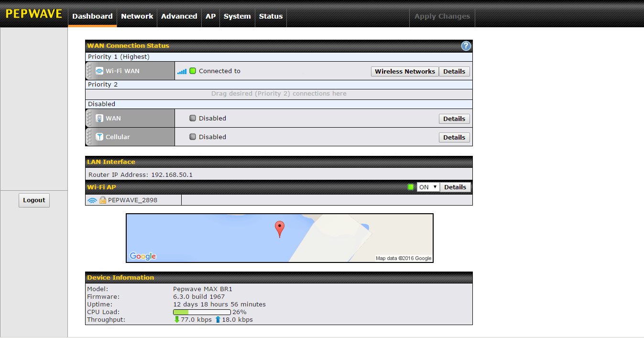
Task: Click the 26% CPU load value
Action: [x=240, y=312]
